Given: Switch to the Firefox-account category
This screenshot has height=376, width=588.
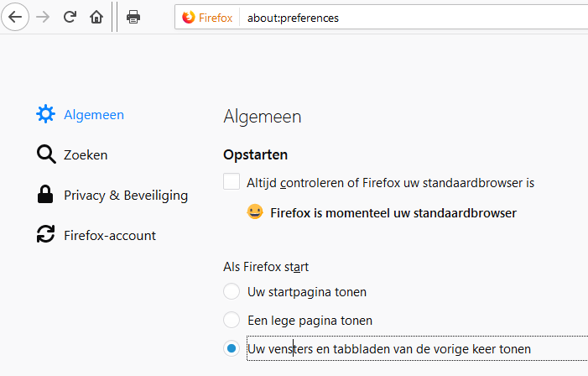Looking at the screenshot, I should click(110, 235).
